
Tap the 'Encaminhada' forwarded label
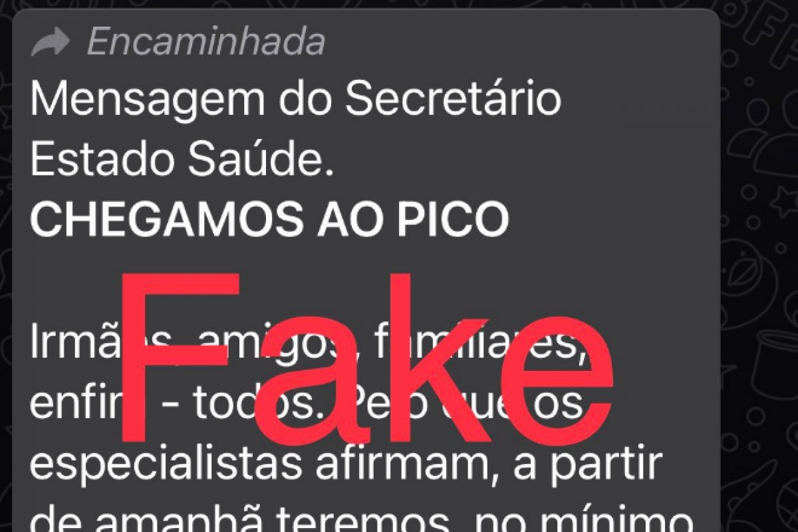[x=206, y=43]
